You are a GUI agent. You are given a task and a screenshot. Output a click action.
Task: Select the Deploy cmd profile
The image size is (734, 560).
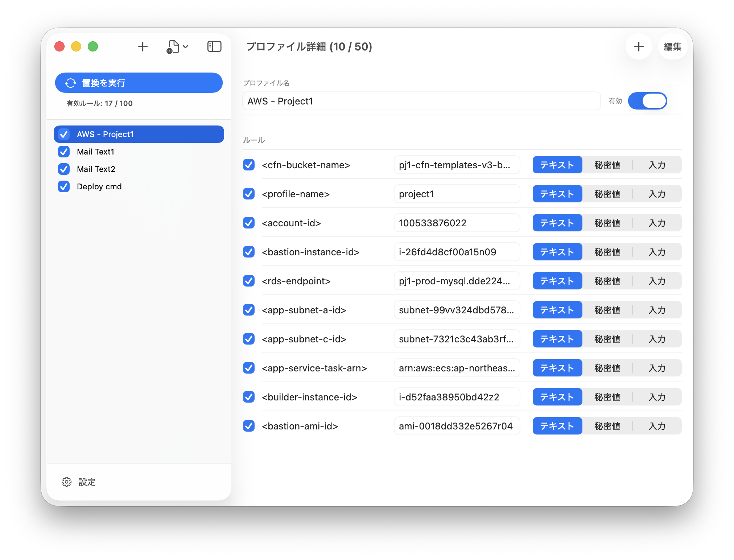coord(139,186)
